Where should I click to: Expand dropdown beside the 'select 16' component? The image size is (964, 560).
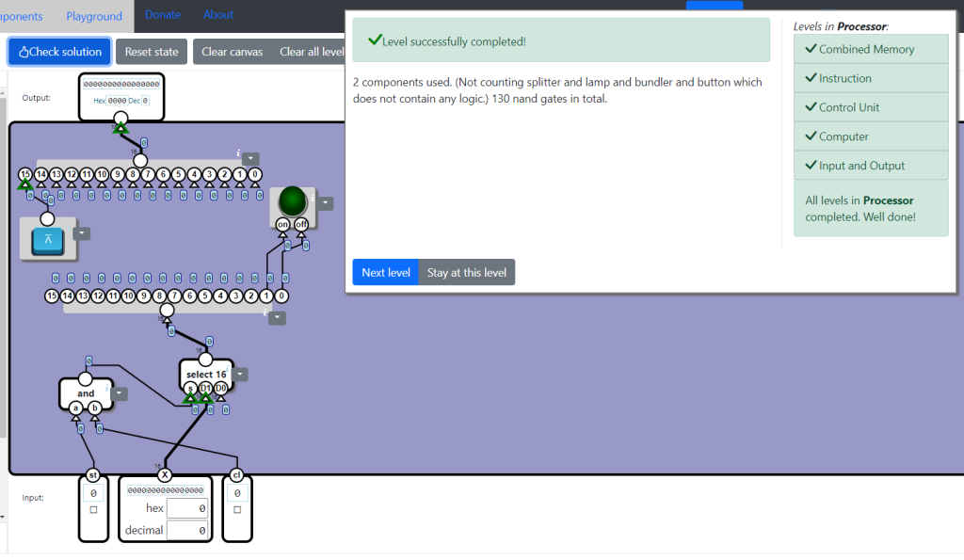(242, 375)
